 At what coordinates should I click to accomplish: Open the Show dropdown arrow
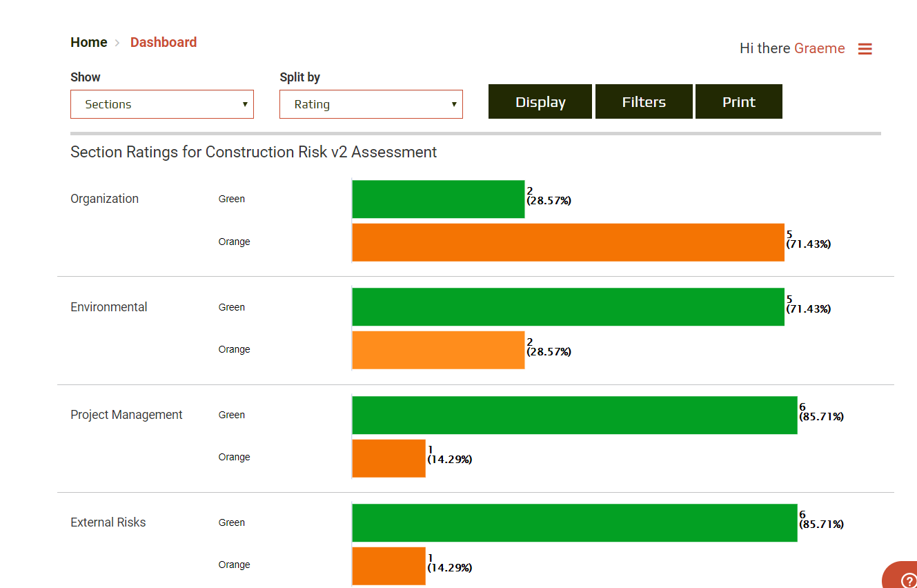click(x=245, y=104)
